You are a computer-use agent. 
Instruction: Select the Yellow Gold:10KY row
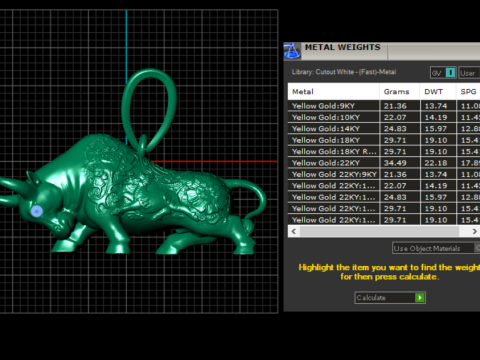[x=384, y=117]
